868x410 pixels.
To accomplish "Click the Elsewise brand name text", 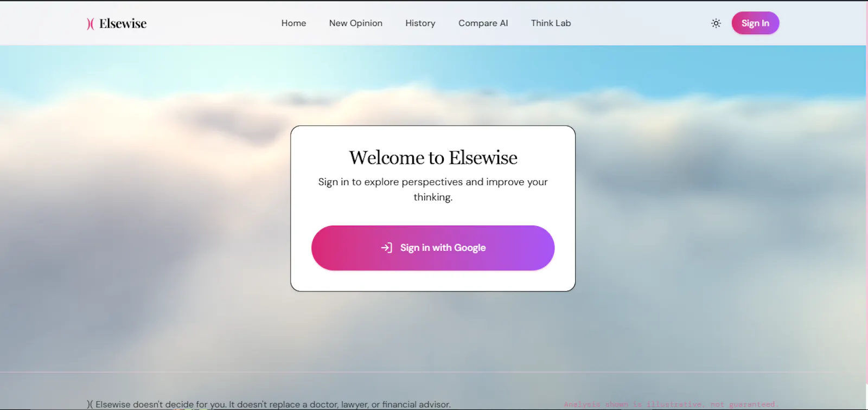I will point(123,23).
